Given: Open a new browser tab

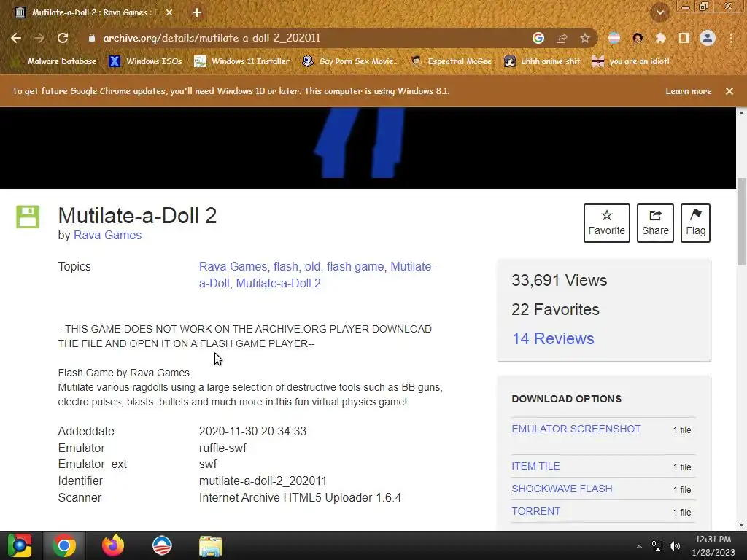Looking at the screenshot, I should (x=197, y=13).
